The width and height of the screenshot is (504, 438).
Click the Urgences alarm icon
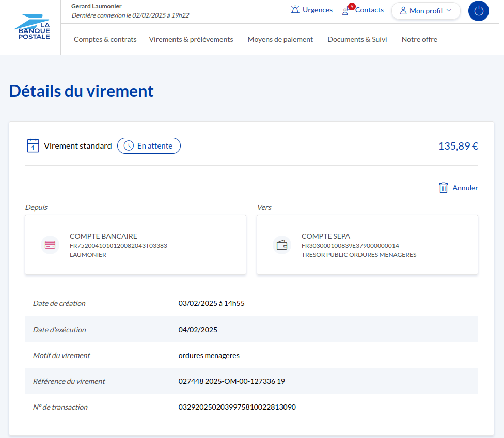coord(295,10)
